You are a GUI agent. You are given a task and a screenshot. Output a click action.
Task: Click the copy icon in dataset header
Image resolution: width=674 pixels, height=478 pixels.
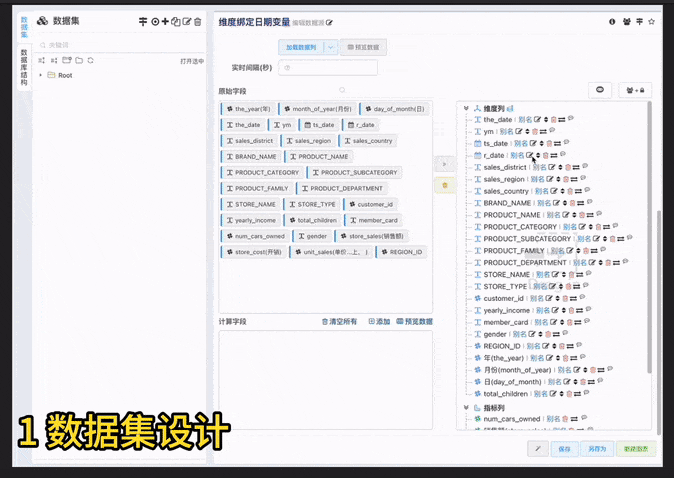pos(176,21)
